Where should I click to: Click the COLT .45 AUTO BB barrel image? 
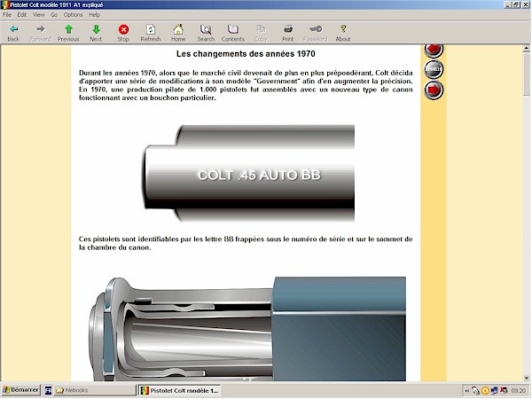point(248,173)
